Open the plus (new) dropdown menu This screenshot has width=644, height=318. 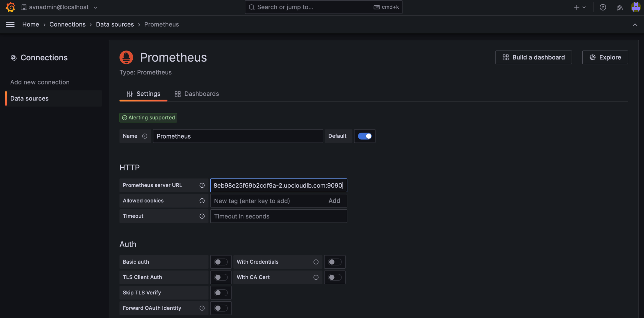click(x=580, y=7)
